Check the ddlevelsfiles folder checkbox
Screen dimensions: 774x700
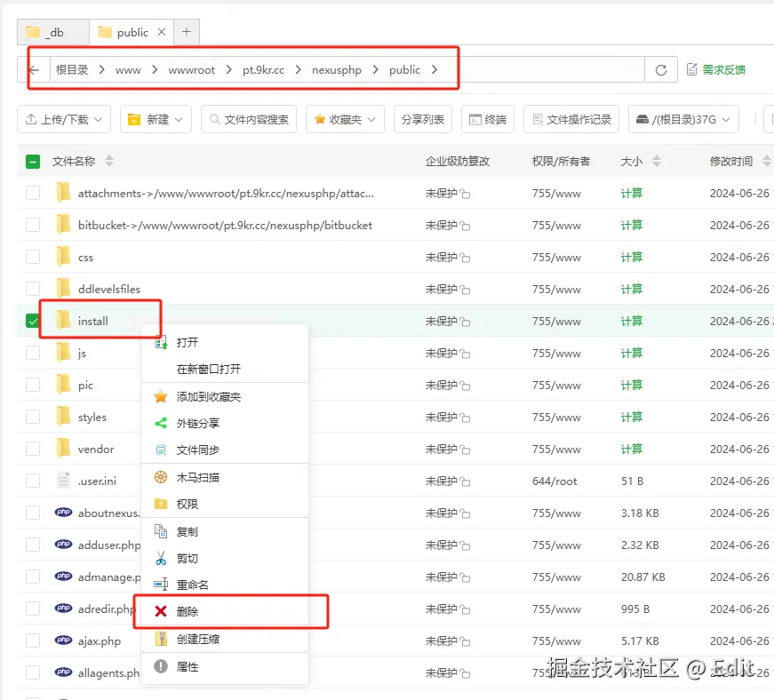[33, 289]
